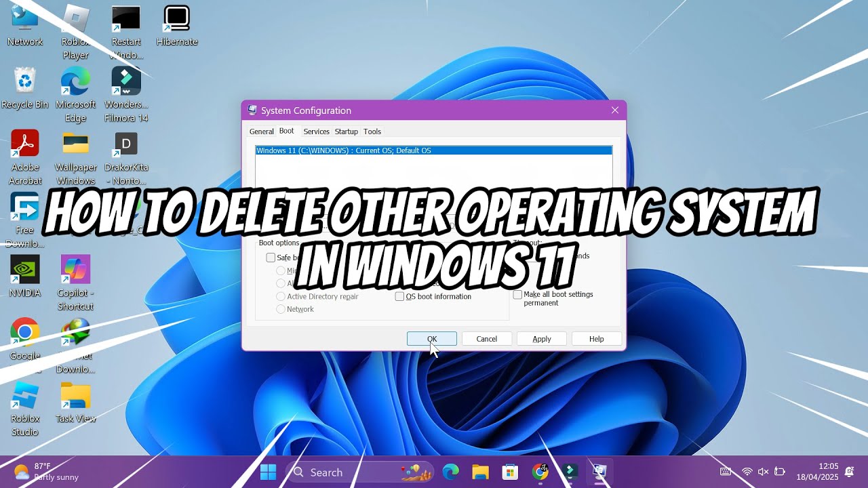868x488 pixels.
Task: Open the Wi-Fi network tray icon
Action: (747, 472)
